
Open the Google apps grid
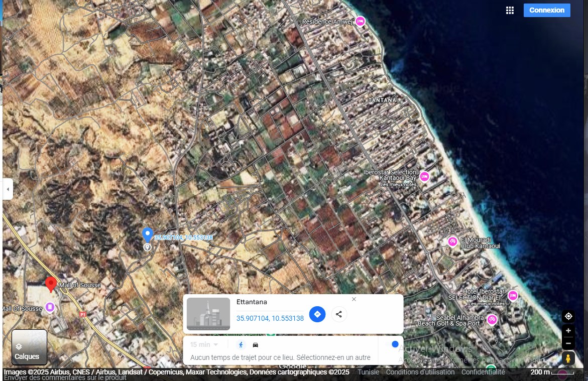(x=510, y=11)
